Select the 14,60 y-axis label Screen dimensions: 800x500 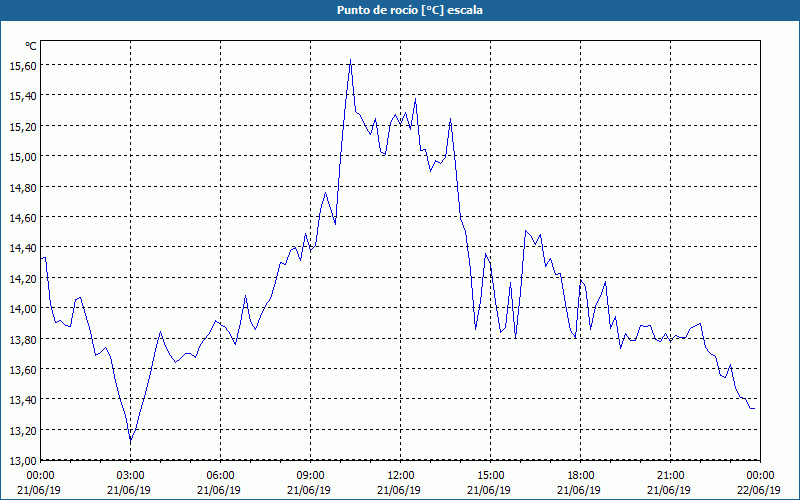click(23, 217)
